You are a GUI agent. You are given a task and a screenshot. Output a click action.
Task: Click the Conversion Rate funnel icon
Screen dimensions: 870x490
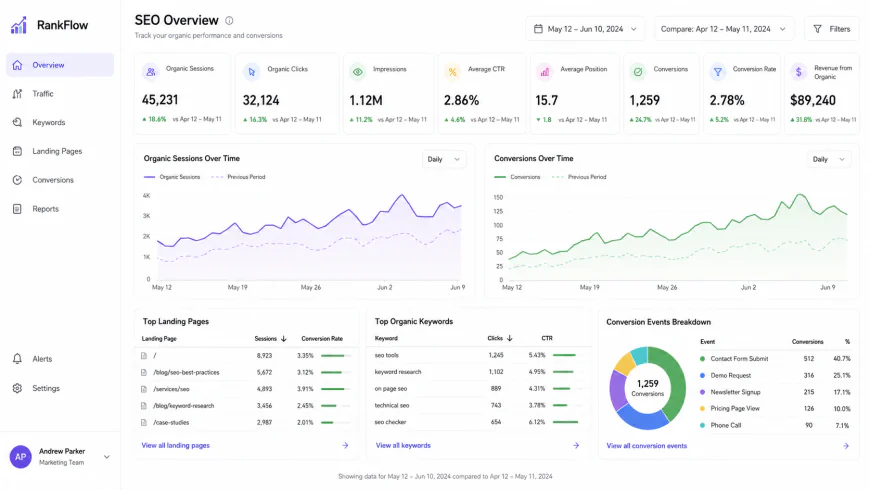click(x=718, y=72)
